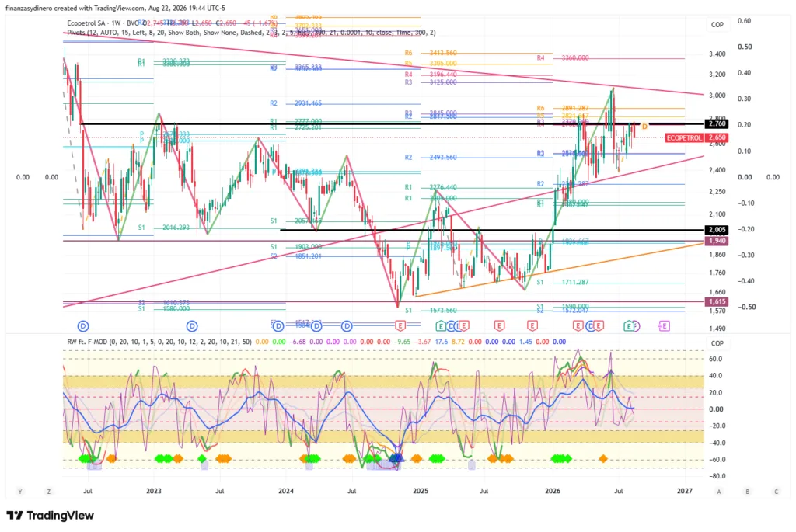Click the 3,400 tick on the price axis

[717, 54]
